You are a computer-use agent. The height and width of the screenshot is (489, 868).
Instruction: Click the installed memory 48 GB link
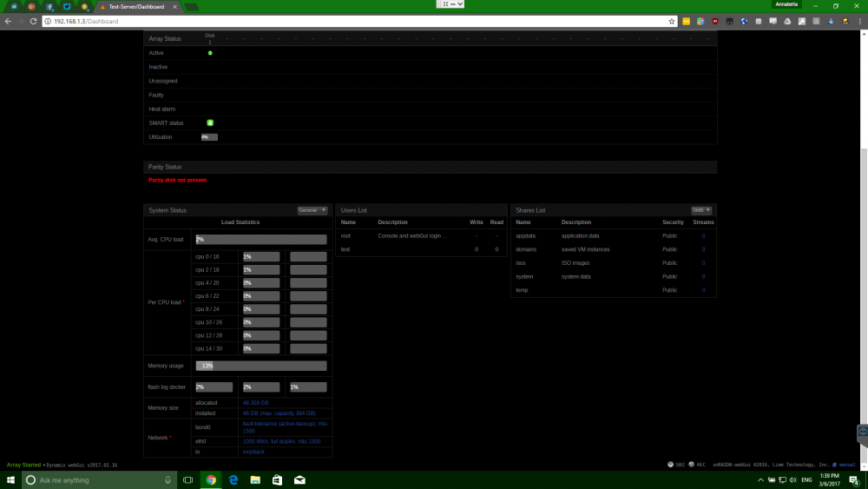pyautogui.click(x=279, y=413)
